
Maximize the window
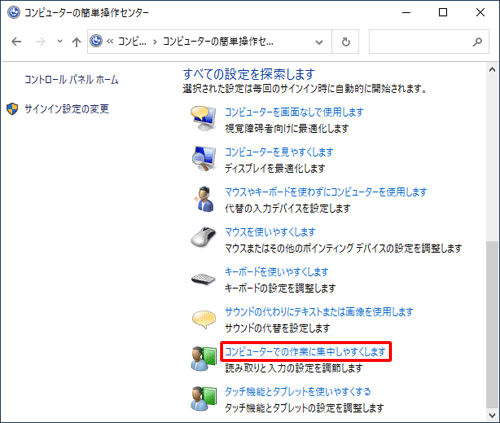pos(443,13)
